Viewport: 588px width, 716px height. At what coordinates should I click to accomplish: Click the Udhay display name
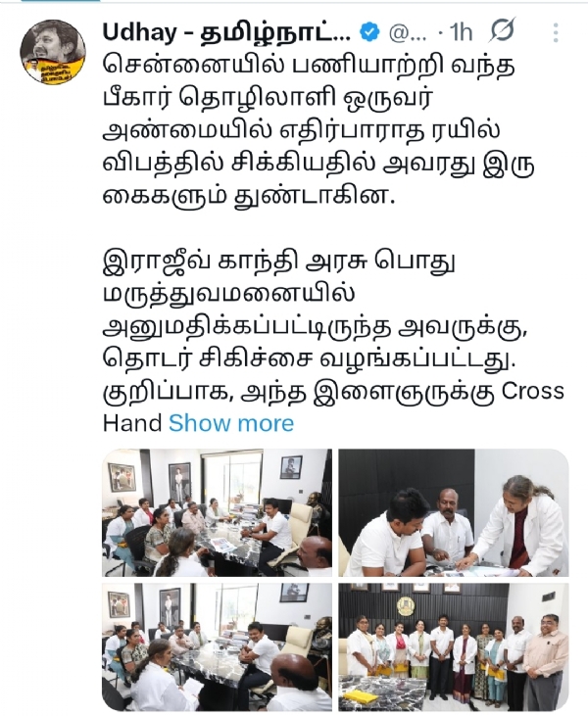coord(226,32)
